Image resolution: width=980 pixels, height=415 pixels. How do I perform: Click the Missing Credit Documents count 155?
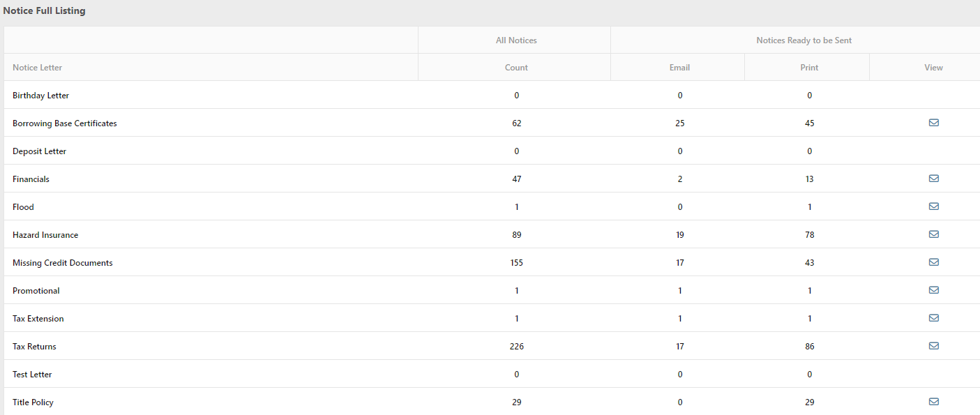click(516, 263)
